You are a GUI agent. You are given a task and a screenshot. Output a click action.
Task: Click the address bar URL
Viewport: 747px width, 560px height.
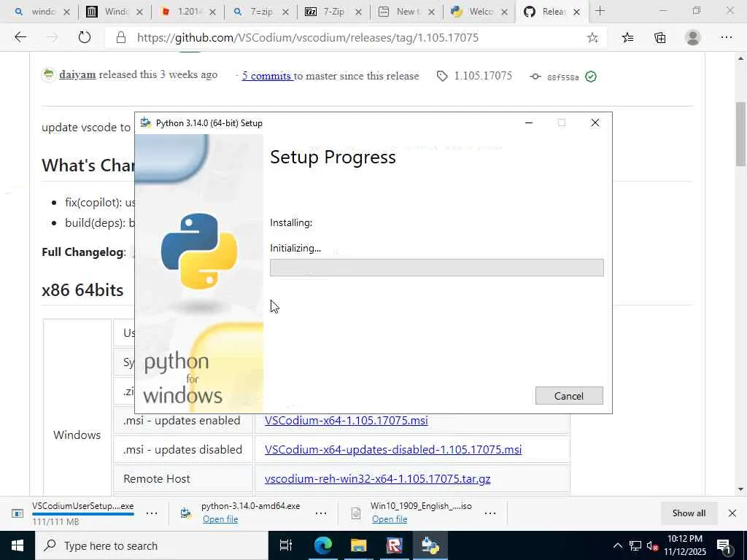[x=308, y=38]
